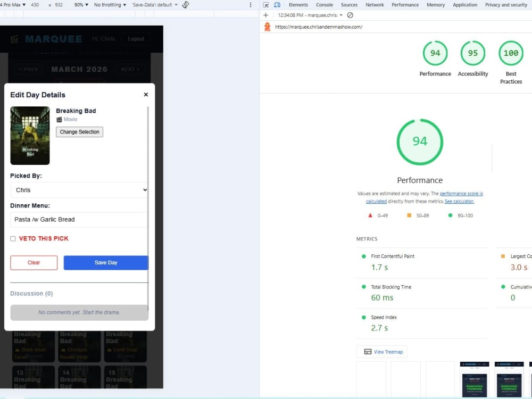Click the Total Blocking Time 60 ms value
532x399 pixels.
pos(382,297)
